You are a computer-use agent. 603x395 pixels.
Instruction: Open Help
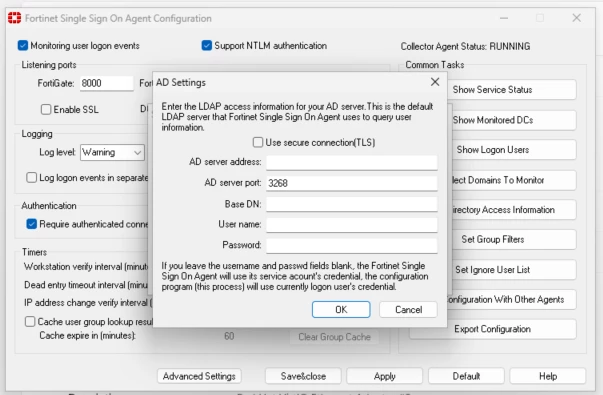click(548, 376)
